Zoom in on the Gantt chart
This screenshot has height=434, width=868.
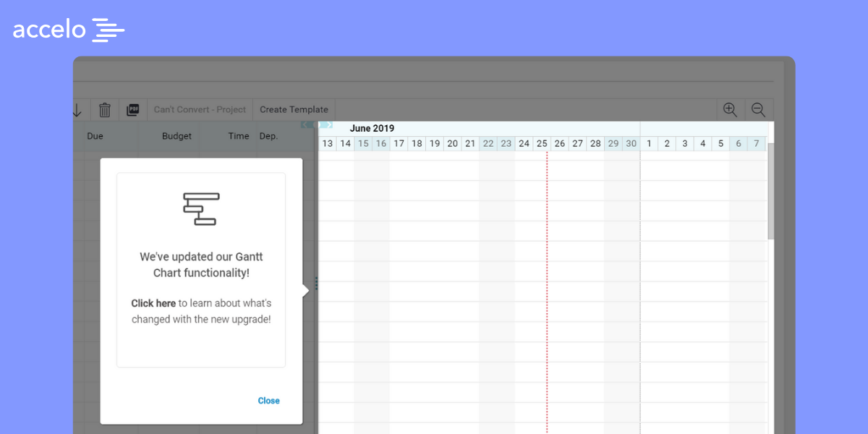click(x=730, y=110)
